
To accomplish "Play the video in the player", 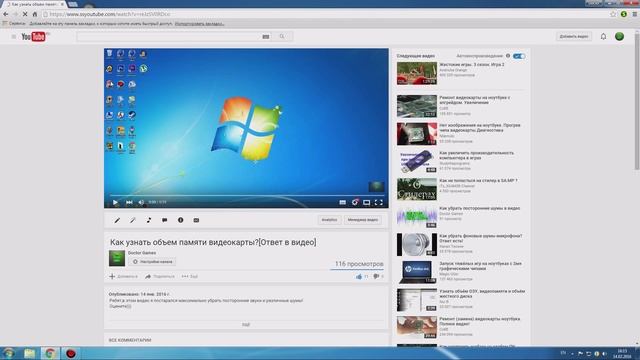I will click(115, 202).
